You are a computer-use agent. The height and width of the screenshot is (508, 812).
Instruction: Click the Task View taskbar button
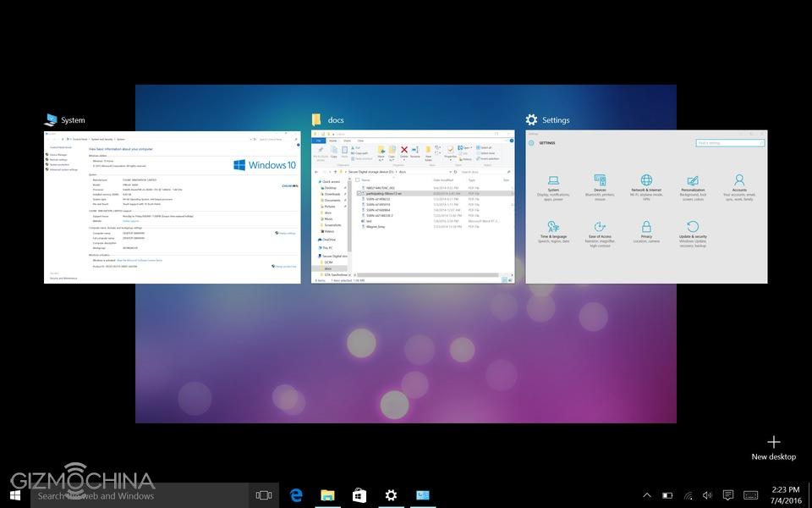pos(264,494)
